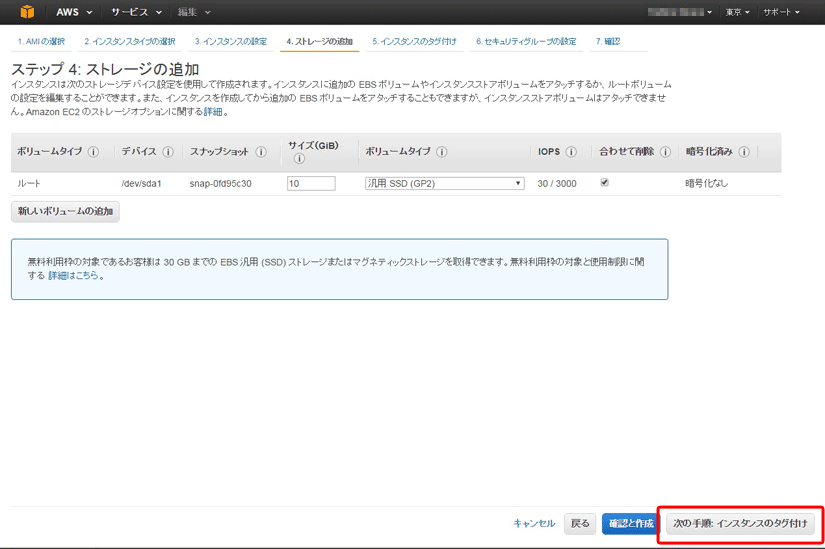Expand the サービス menu in top bar
Image resolution: width=825 pixels, height=549 pixels.
click(x=136, y=12)
